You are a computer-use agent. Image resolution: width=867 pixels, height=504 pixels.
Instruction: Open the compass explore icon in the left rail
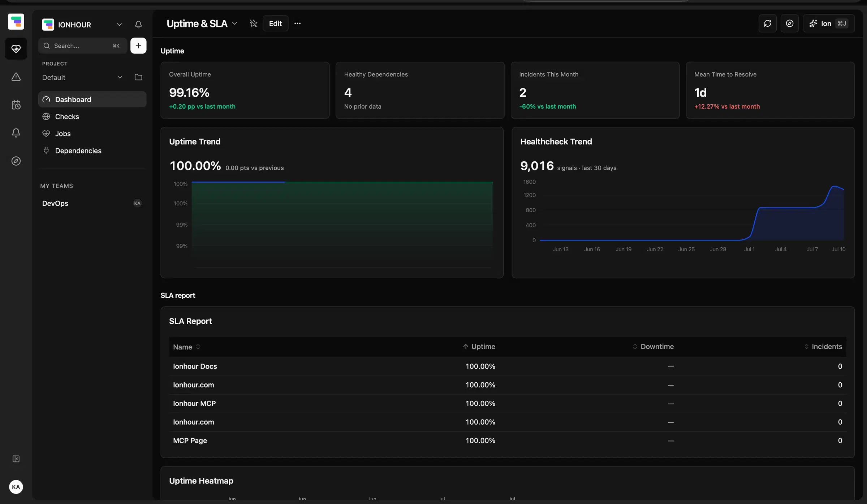pyautogui.click(x=16, y=161)
